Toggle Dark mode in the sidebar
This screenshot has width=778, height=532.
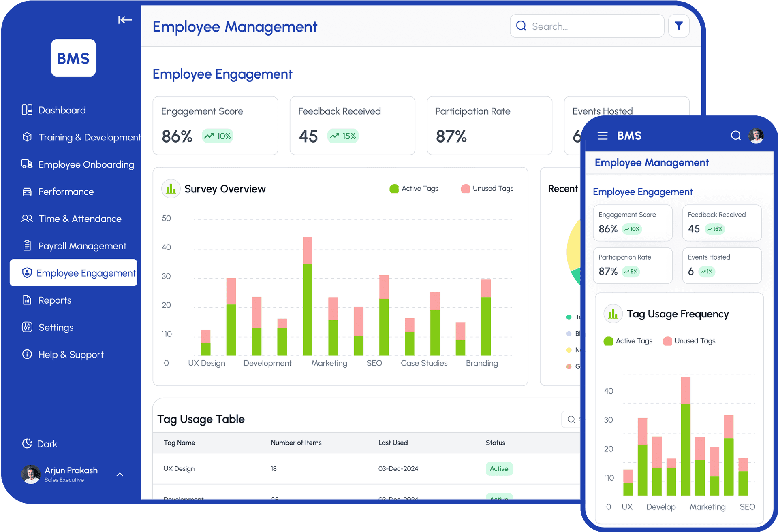tap(40, 443)
